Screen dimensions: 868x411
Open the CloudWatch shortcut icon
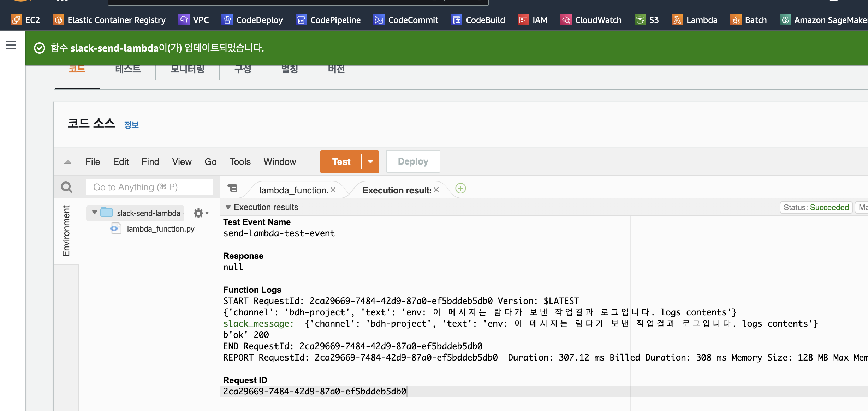click(x=566, y=20)
